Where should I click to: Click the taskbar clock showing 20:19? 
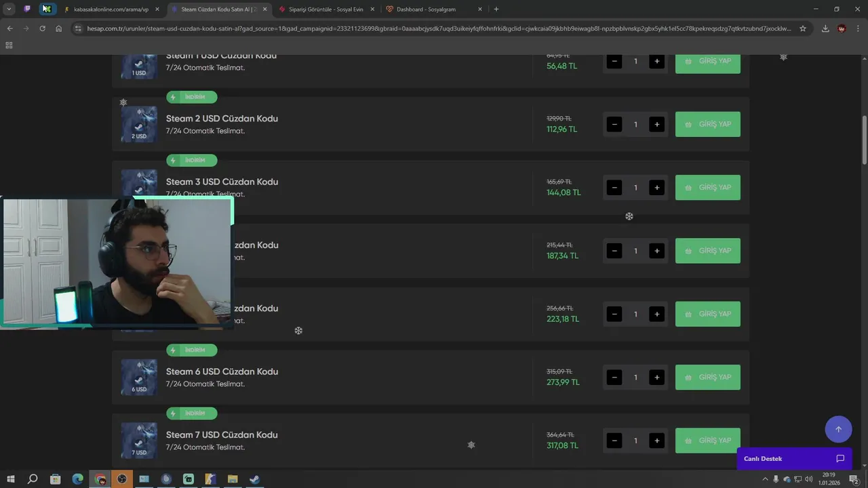829,479
